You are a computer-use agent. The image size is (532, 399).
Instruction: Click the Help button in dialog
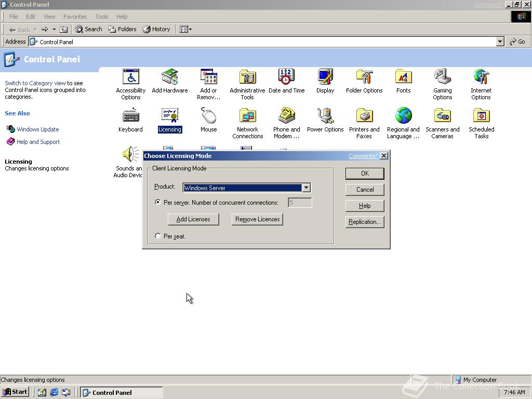click(x=365, y=206)
